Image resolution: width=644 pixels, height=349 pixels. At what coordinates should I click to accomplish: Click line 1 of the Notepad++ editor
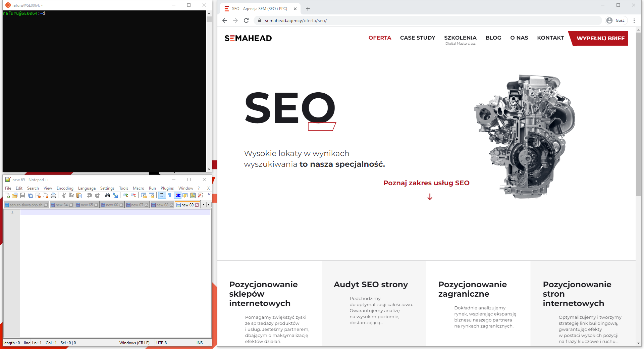pos(115,212)
